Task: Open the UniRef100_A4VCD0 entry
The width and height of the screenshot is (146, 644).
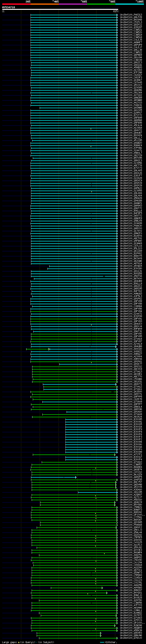Action: click(x=131, y=349)
